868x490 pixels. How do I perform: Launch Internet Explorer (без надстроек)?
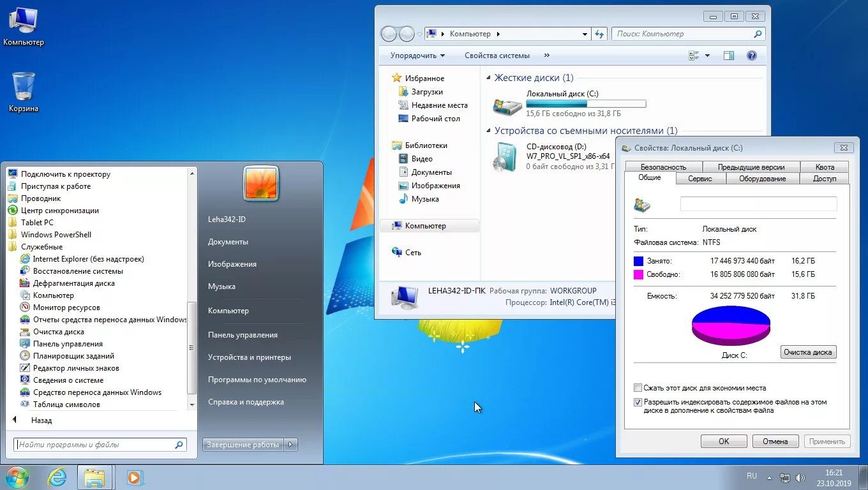click(88, 258)
